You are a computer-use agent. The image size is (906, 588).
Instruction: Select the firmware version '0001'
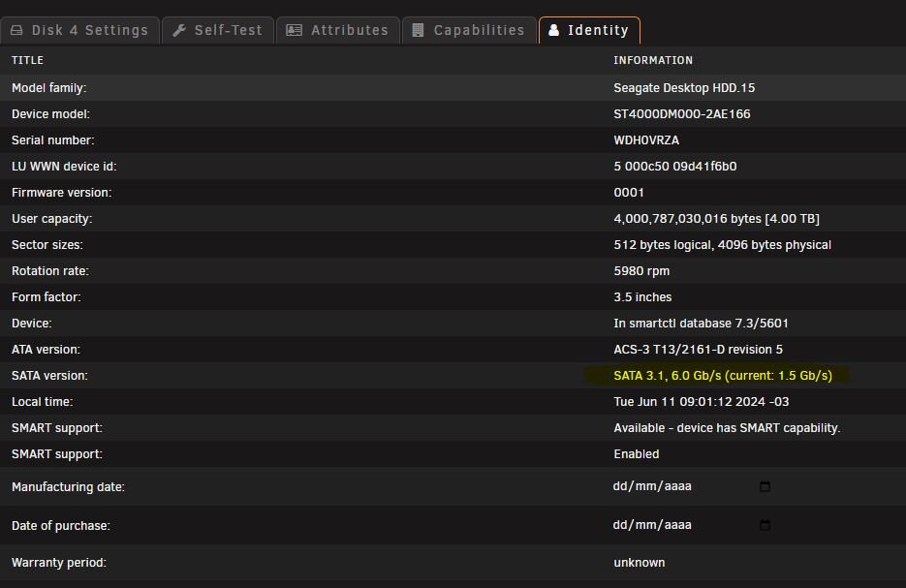[x=629, y=193]
